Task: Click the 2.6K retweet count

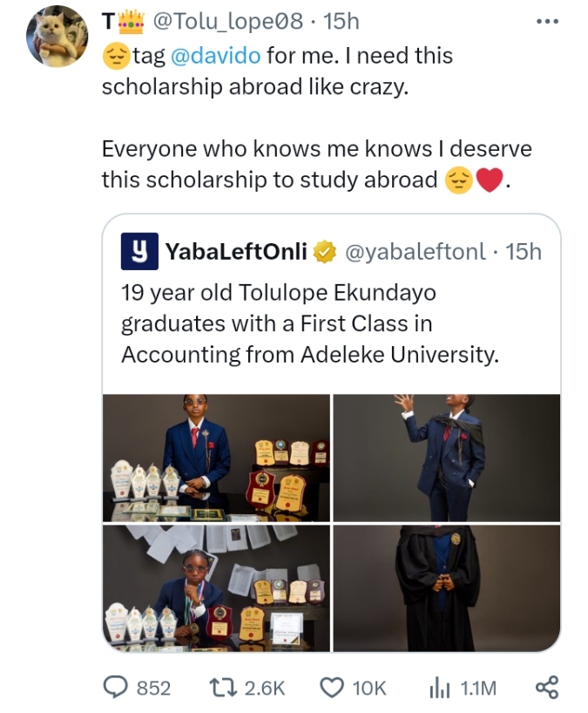Action: (x=264, y=688)
